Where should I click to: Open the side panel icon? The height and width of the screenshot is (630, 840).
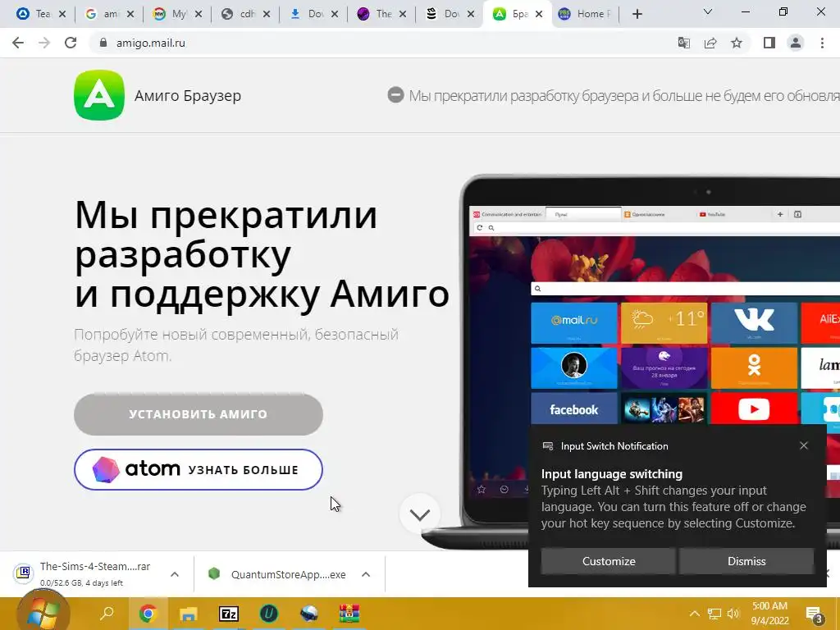(769, 43)
